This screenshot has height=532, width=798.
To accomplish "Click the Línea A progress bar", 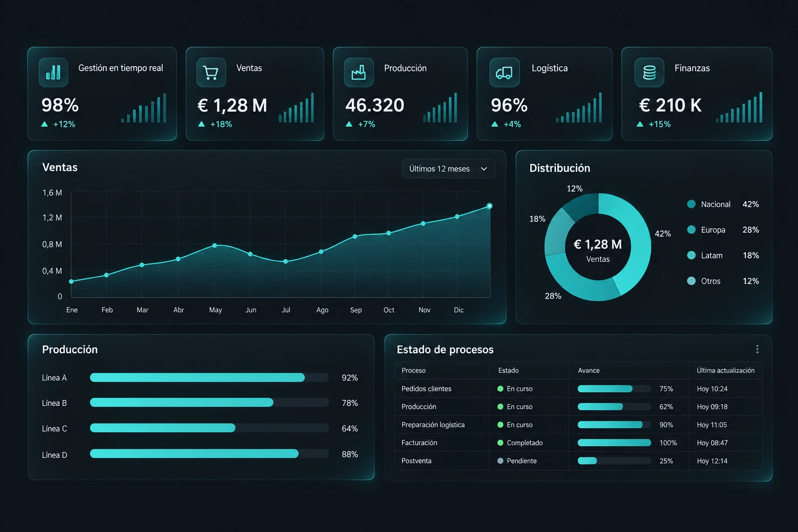I will tap(209, 378).
